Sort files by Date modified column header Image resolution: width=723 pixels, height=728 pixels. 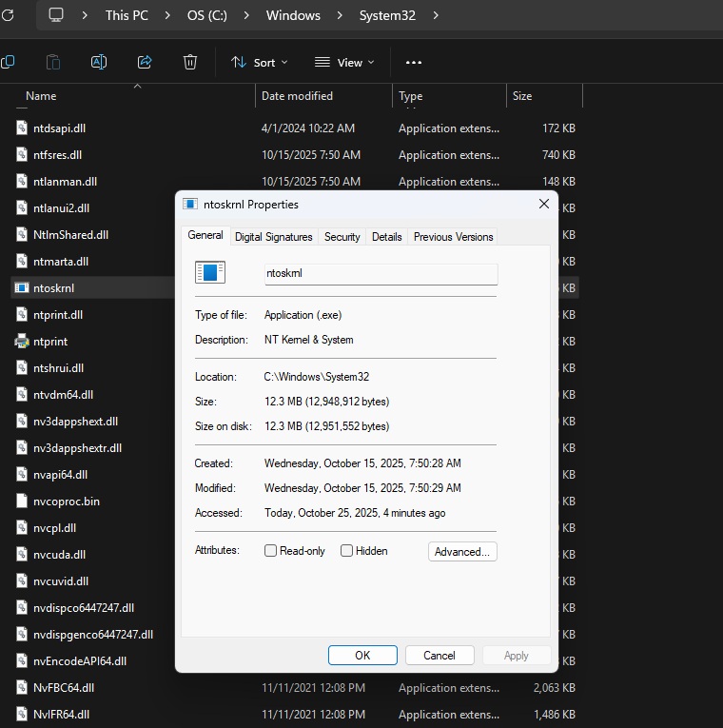click(x=297, y=96)
